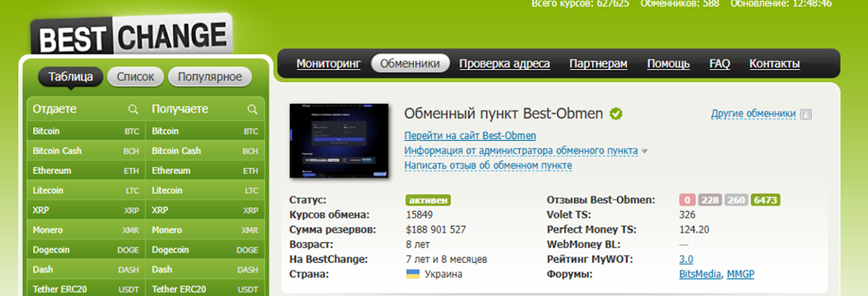Screen dimensions: 868x296
Task: Click the heading Обменный пункт Best-Obmen
Action: click(x=503, y=114)
